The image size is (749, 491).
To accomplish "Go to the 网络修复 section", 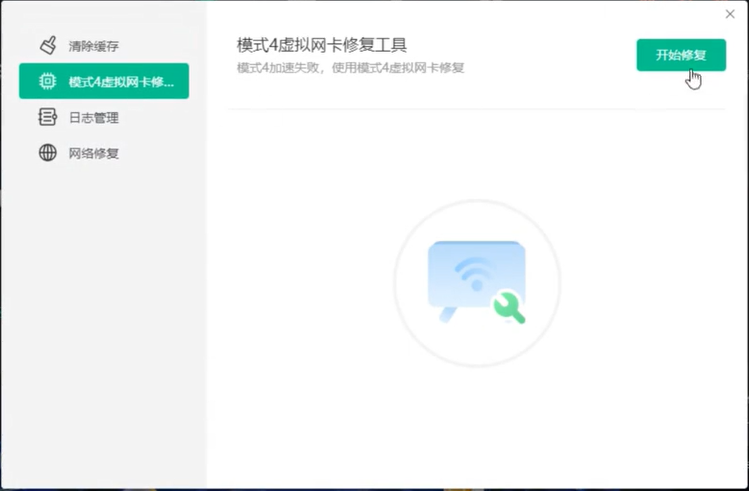I will [x=94, y=153].
